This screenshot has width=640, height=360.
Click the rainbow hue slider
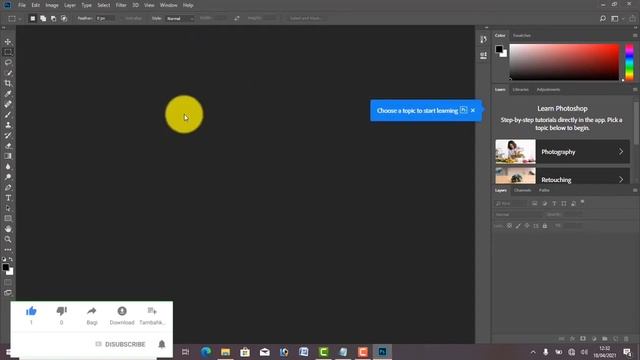[629, 62]
